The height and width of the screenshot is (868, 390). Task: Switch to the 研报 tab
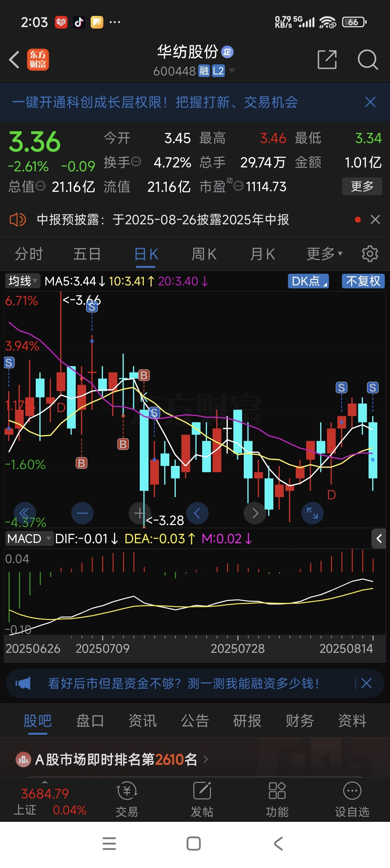[247, 721]
